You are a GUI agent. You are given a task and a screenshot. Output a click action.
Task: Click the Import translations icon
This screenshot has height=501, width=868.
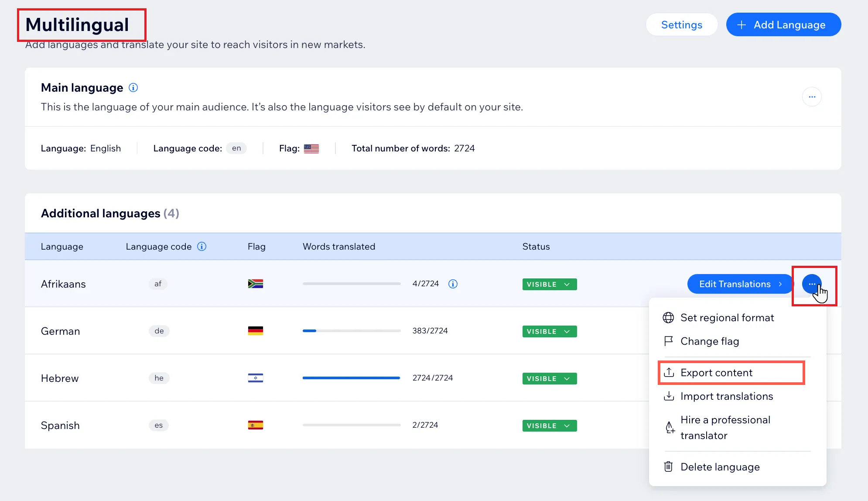tap(670, 395)
